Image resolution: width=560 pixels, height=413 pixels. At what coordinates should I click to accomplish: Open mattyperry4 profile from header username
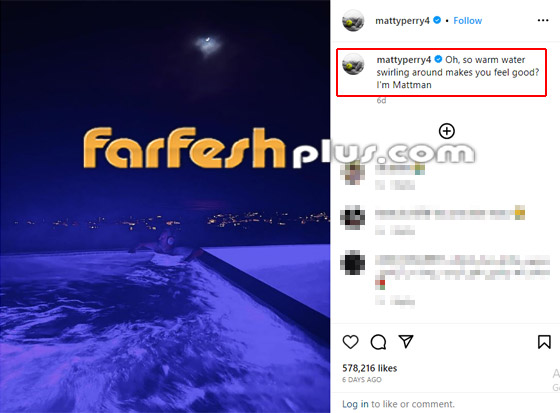click(402, 21)
